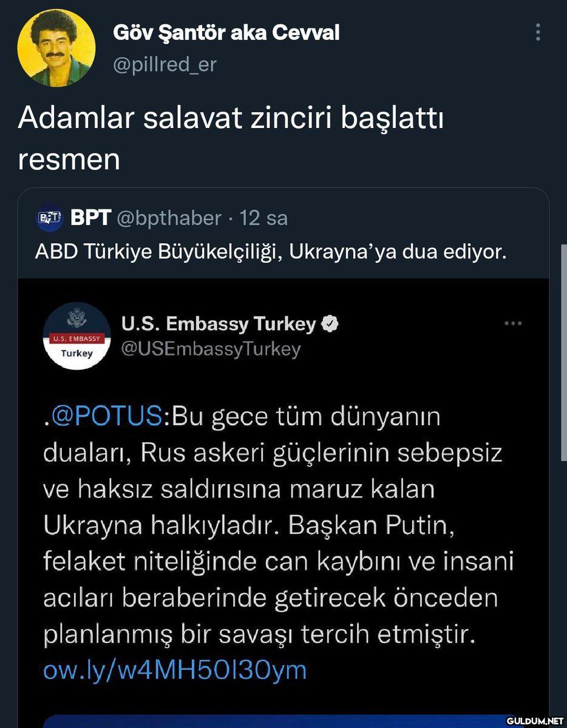The height and width of the screenshot is (728, 567).
Task: Click the name Göv Şantör aka Cevval
Action: pyautogui.click(x=226, y=33)
